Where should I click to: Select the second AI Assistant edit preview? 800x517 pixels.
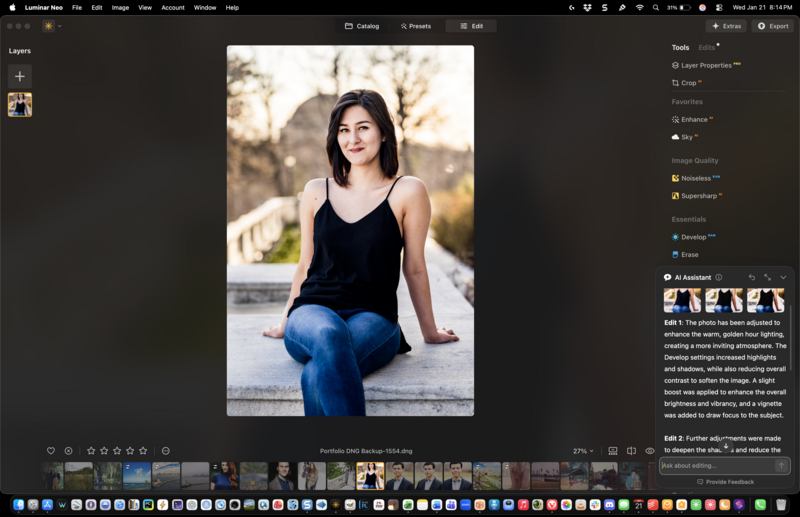(x=724, y=300)
